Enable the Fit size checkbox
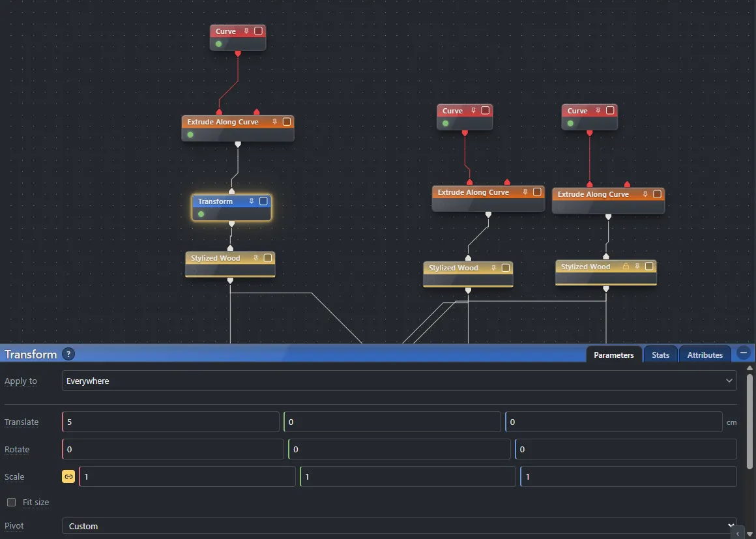756x539 pixels. 12,503
